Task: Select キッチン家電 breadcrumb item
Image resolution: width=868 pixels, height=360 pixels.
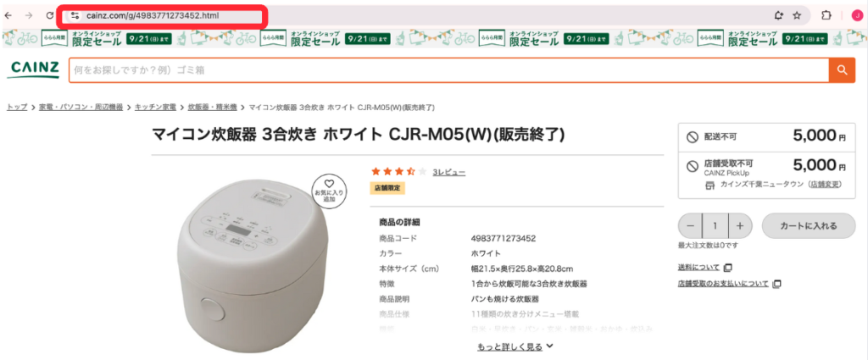Action: click(x=154, y=108)
